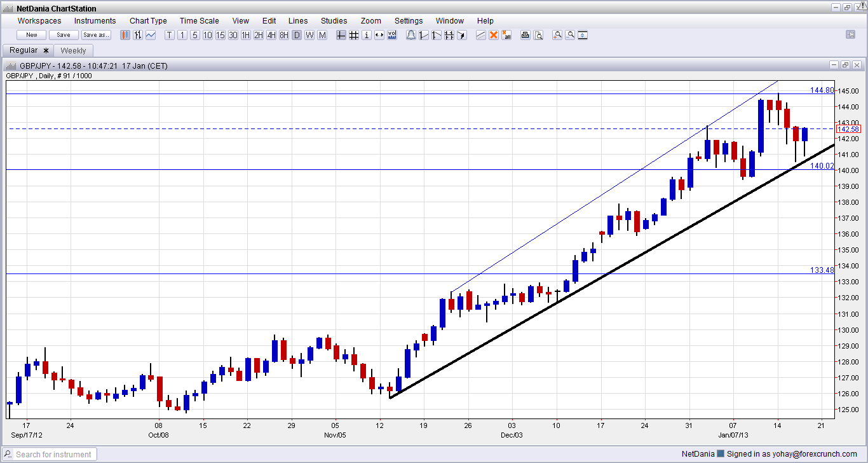Click the Save workspace button
The height and width of the screenshot is (463, 868).
[x=64, y=35]
